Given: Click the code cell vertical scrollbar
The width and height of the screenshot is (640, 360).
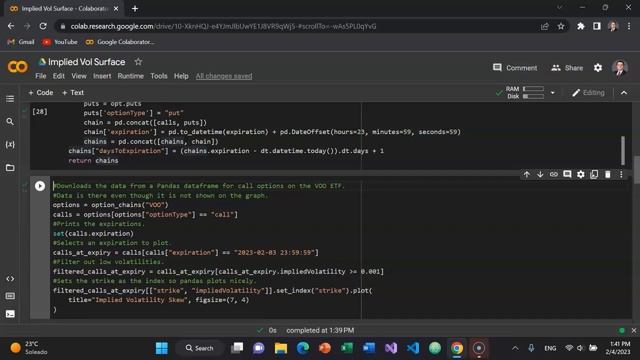Looking at the screenshot, I should 622,150.
